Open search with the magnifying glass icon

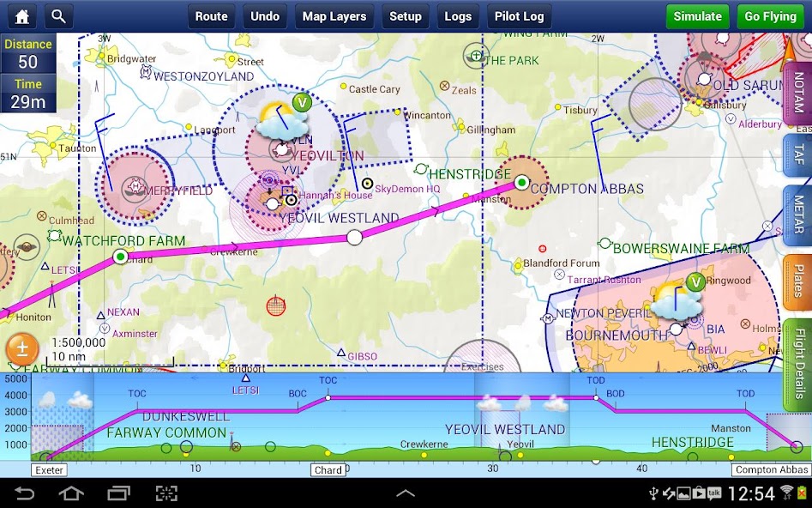[58, 16]
